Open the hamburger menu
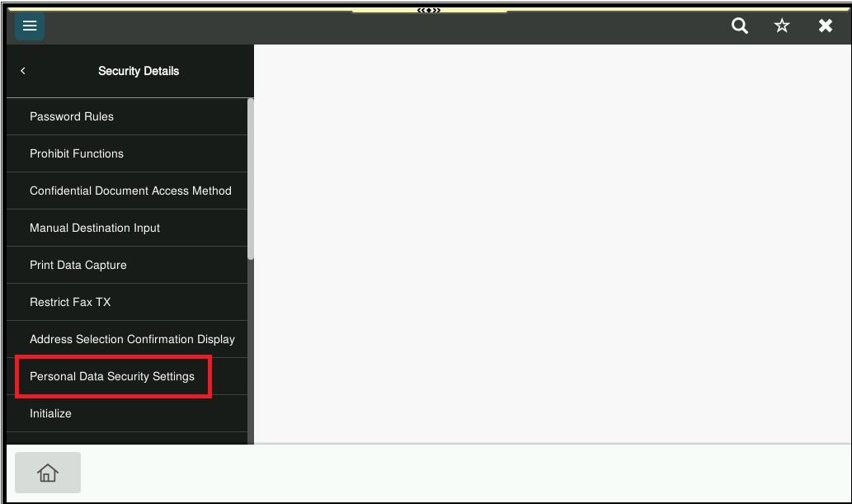Viewport: 852px width, 504px height. [x=30, y=26]
